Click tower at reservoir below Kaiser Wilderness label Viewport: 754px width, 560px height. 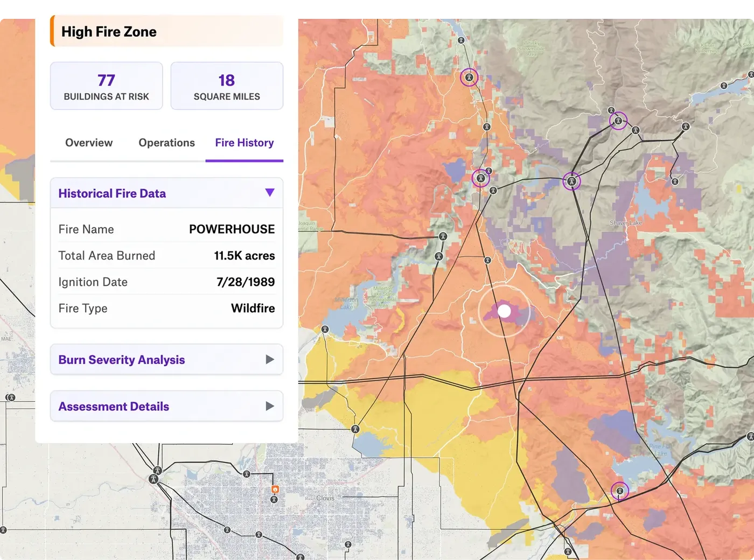coord(724,86)
